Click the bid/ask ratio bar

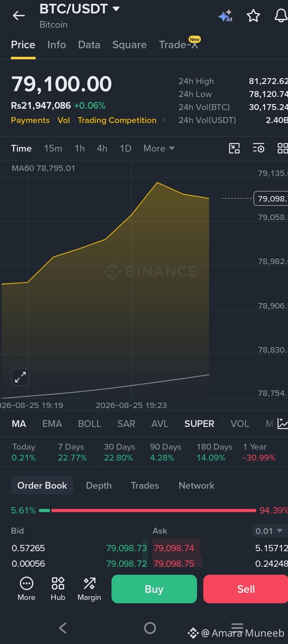147,510
